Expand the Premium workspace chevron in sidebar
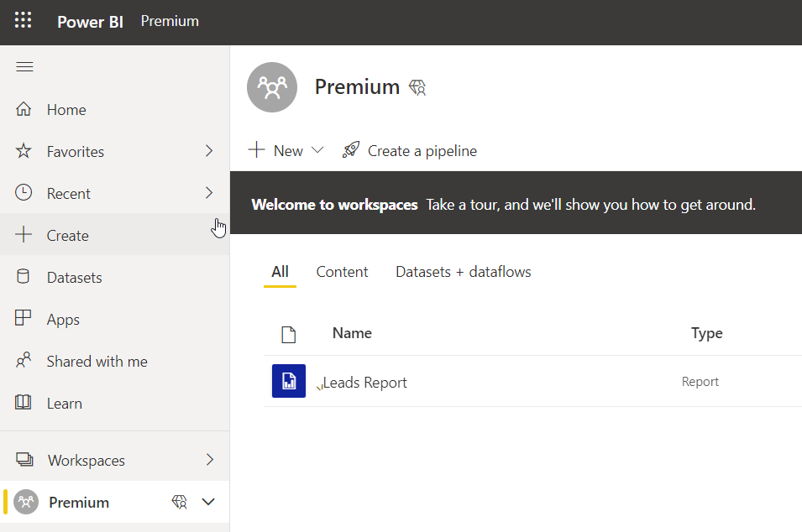The height and width of the screenshot is (532, 802). click(x=208, y=502)
